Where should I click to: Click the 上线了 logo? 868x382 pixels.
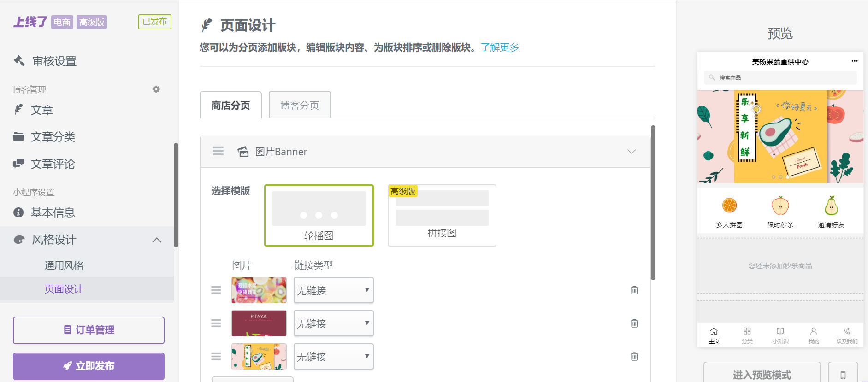[x=30, y=22]
